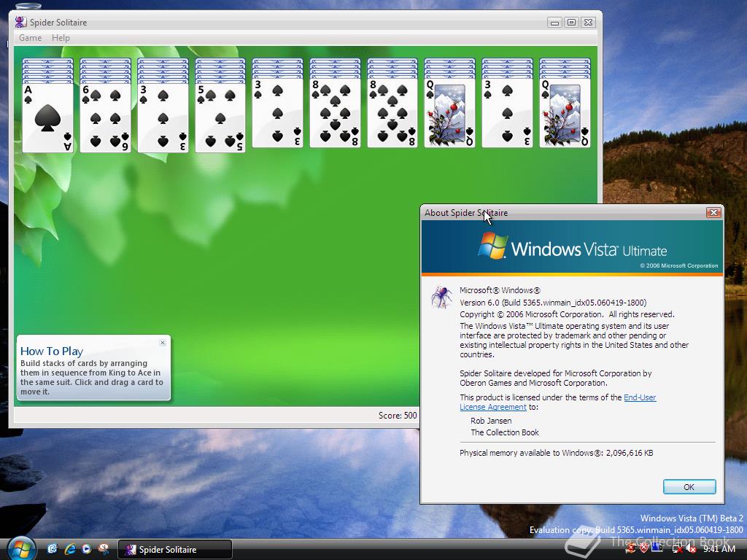
Task: Click the 9:41 AM taskbar clock
Action: 719,549
